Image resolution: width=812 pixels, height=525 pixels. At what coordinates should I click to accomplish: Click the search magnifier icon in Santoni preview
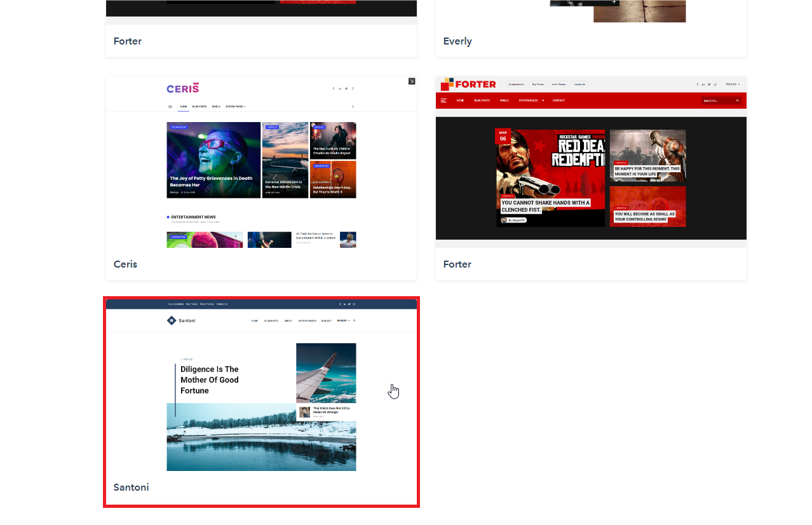coord(354,320)
